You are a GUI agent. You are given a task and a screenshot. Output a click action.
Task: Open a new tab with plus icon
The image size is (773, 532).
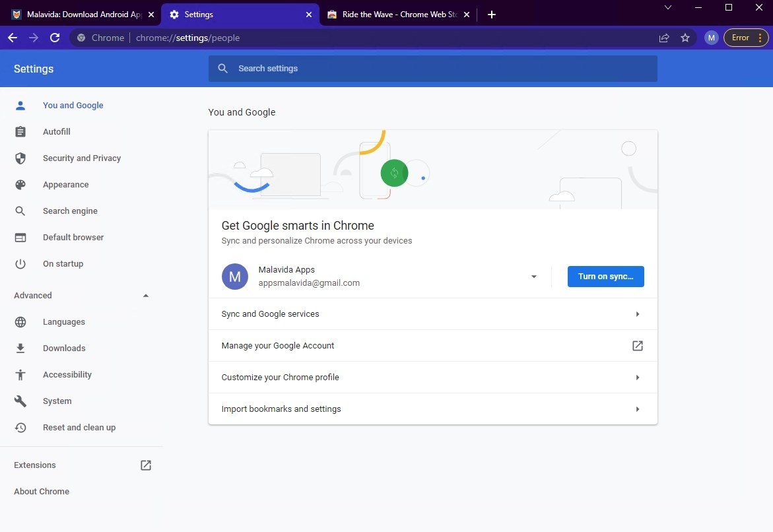coord(492,15)
